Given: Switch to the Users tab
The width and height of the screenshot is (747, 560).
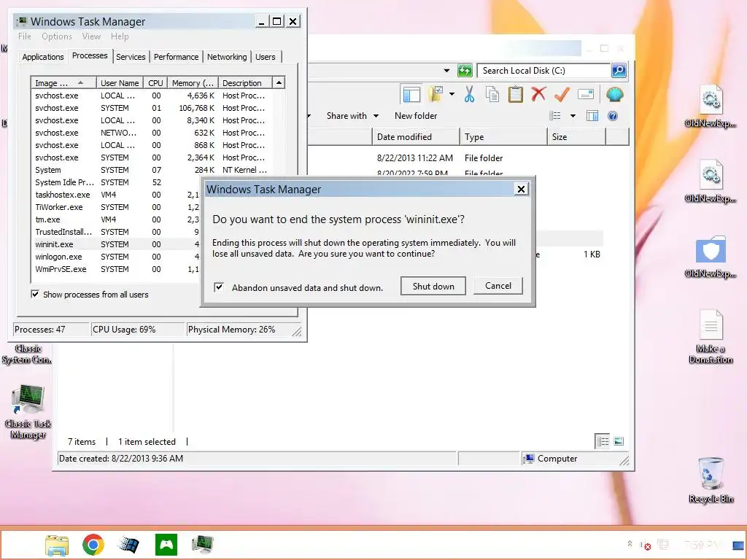Looking at the screenshot, I should [265, 57].
